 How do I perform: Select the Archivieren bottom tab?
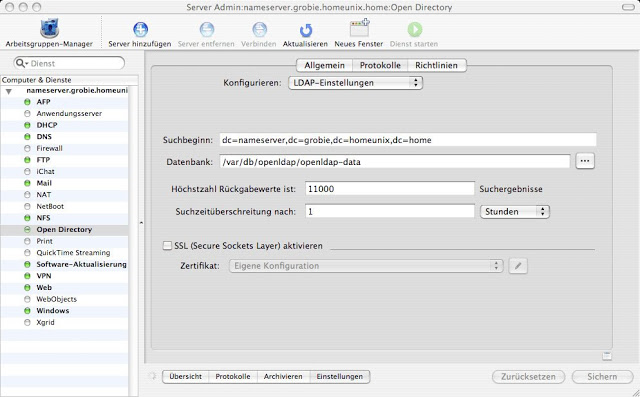(x=283, y=377)
